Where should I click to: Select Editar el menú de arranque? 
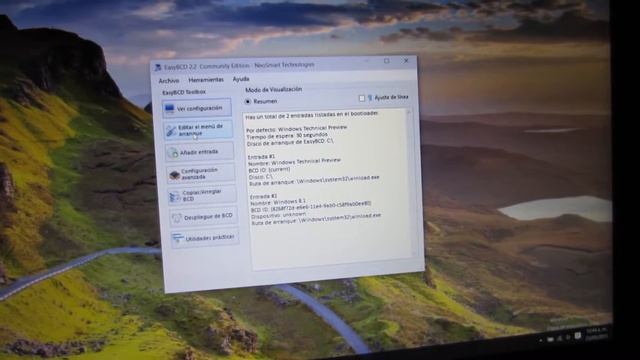click(198, 130)
